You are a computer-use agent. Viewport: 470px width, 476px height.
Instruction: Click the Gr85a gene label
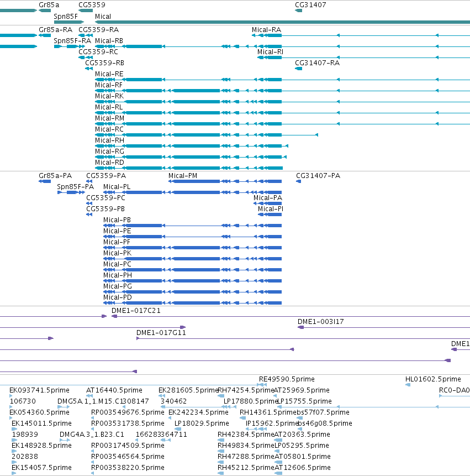click(49, 5)
